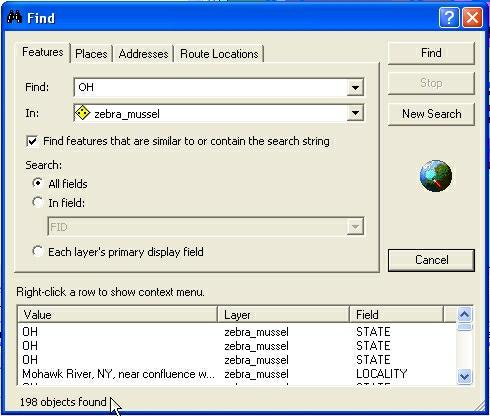The image size is (490, 416).
Task: Click the question mark help button
Action: (x=449, y=17)
